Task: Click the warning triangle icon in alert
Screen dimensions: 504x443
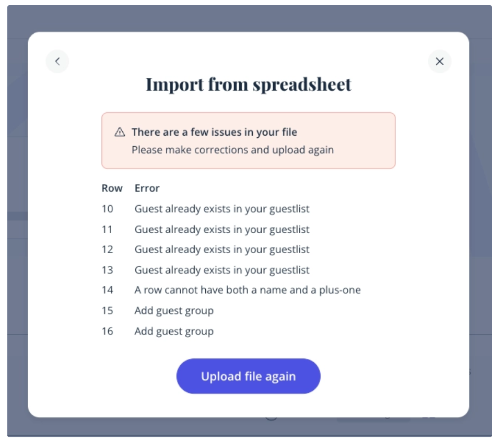Action: tap(120, 132)
